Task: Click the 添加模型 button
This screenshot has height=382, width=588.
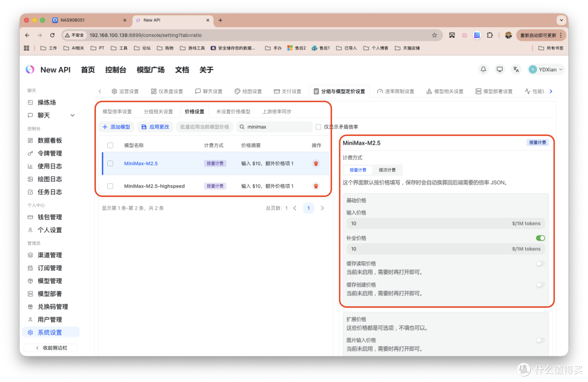Action: [x=117, y=127]
